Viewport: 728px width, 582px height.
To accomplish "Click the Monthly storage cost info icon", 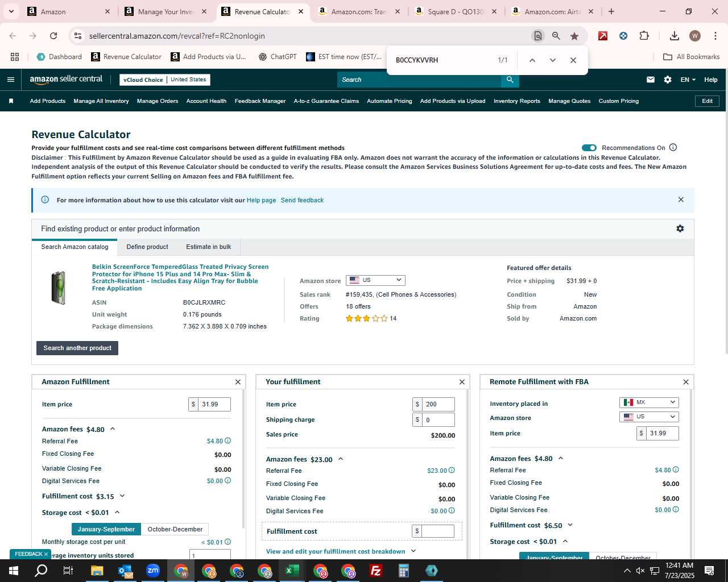I will [228, 542].
